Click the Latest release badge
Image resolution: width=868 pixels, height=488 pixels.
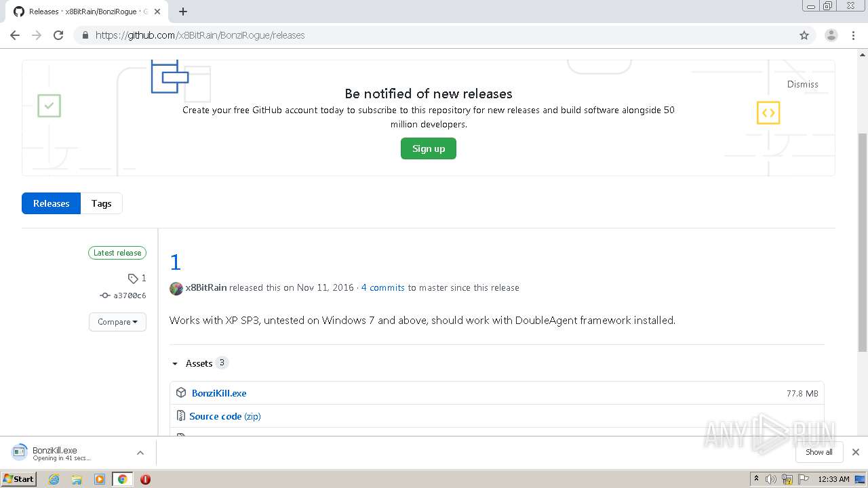coord(117,253)
